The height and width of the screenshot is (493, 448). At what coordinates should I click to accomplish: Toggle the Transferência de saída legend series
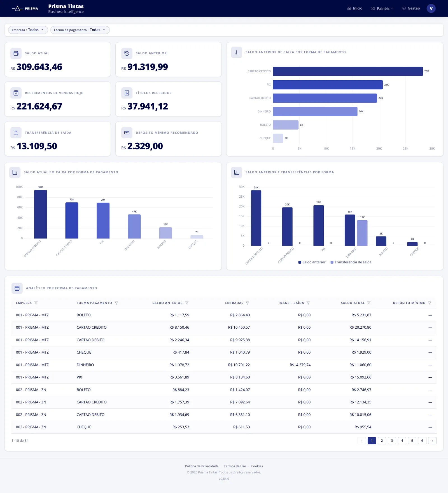351,262
